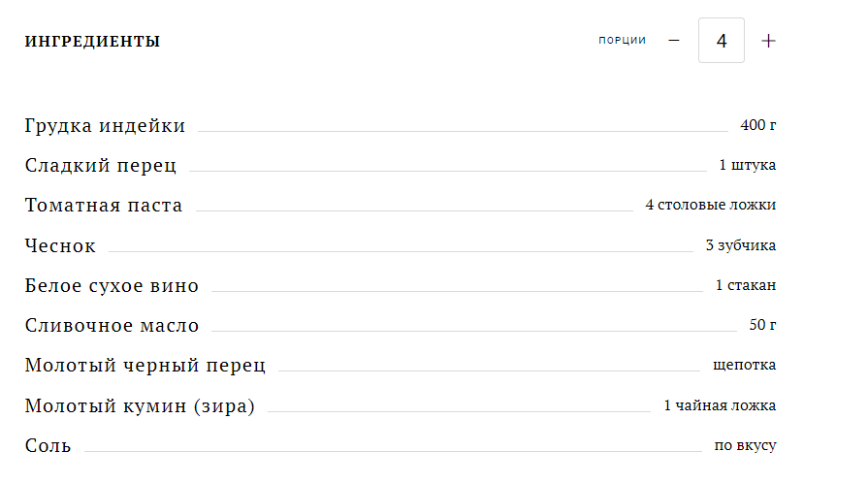Increase portions with the plus icon
Image resolution: width=868 pixels, height=484 pixels.
768,41
